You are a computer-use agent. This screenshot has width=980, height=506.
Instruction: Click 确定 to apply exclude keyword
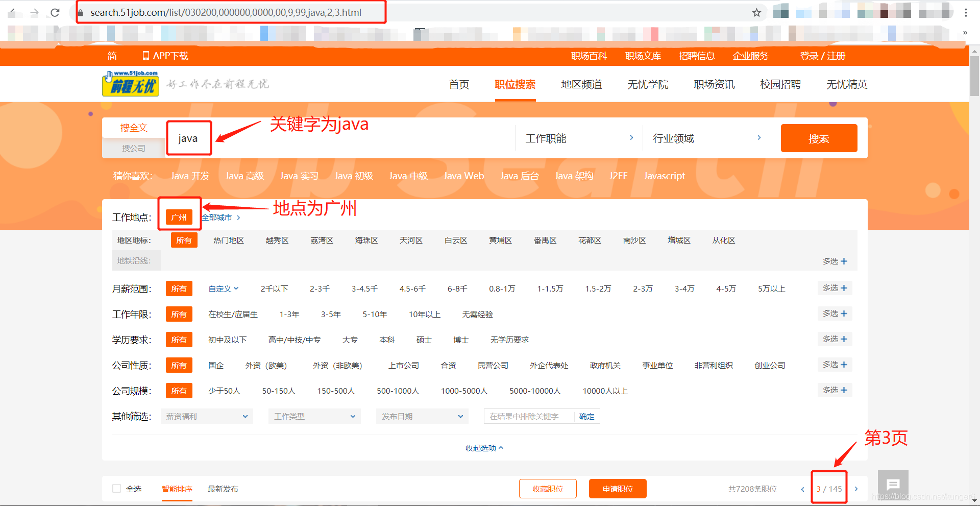coord(586,416)
